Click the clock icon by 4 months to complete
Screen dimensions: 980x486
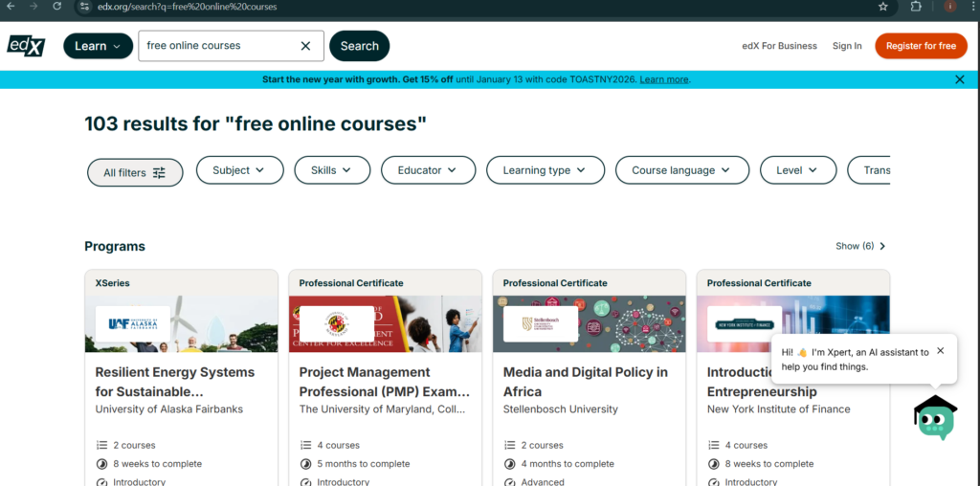click(509, 464)
